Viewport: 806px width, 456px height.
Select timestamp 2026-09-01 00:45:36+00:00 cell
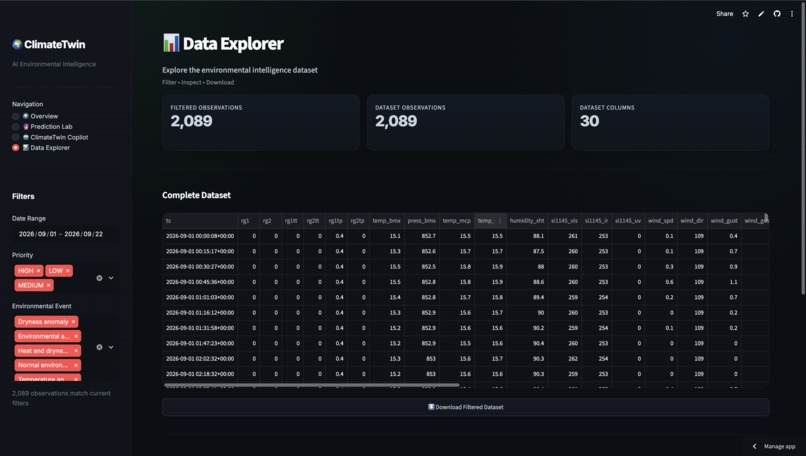pos(200,282)
